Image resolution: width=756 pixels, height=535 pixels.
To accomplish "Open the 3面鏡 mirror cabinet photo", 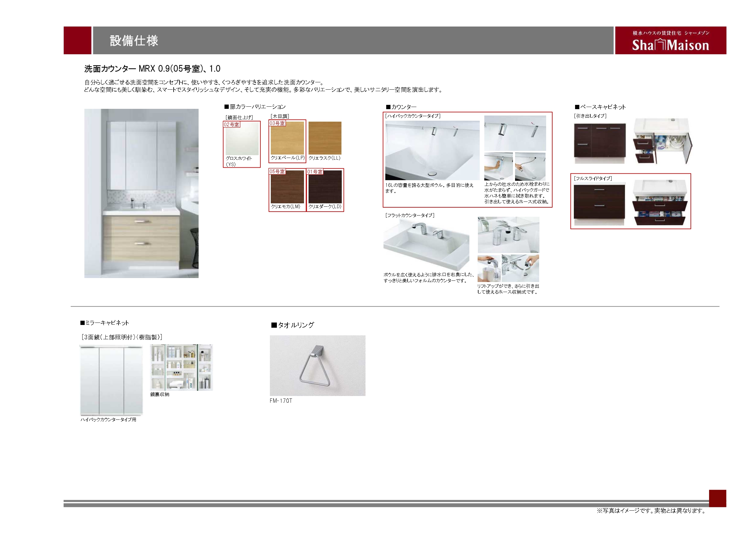I will coord(111,380).
